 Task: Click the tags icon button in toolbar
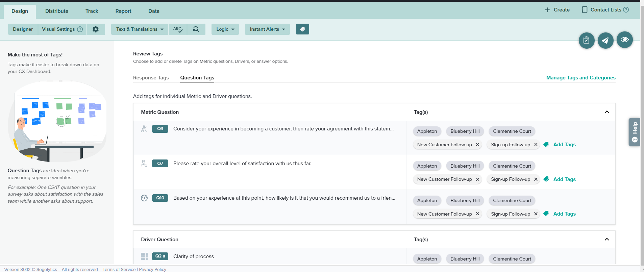(x=302, y=29)
